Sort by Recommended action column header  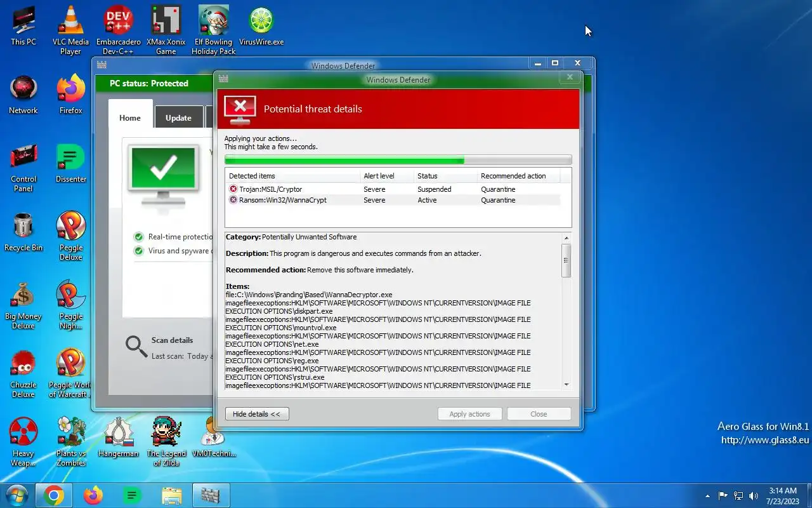520,176
